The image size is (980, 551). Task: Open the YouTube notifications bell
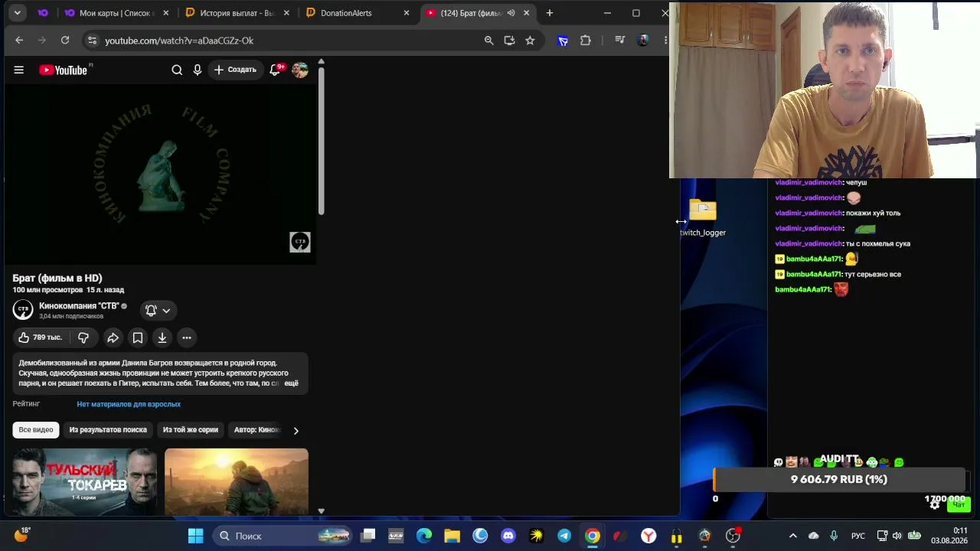(276, 70)
